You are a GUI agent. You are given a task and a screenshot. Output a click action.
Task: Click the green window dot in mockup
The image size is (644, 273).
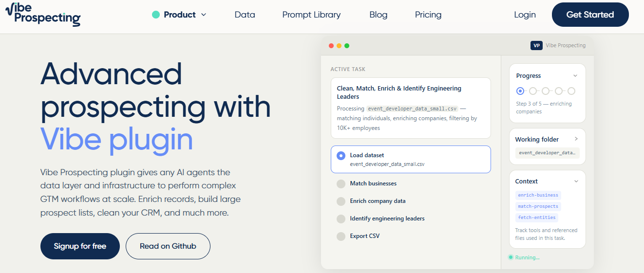(347, 46)
